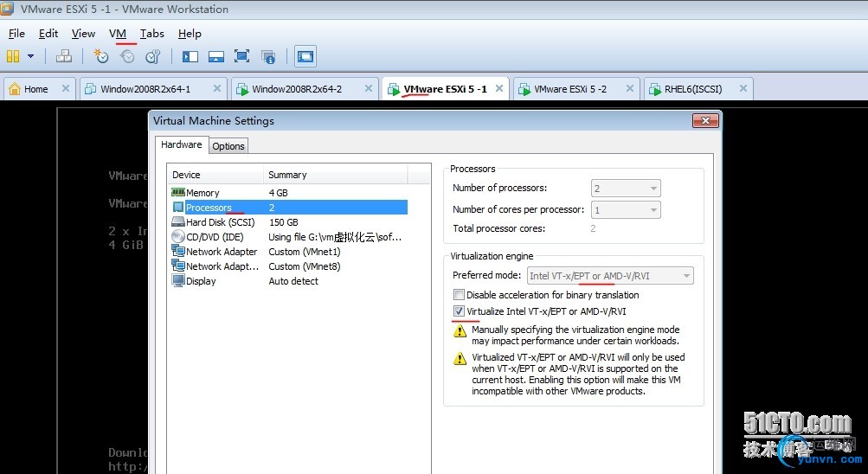Screen dimensions: 868x474
Task: Select the Network Adapter Custom (VMnet1) row
Action: [x=288, y=252]
